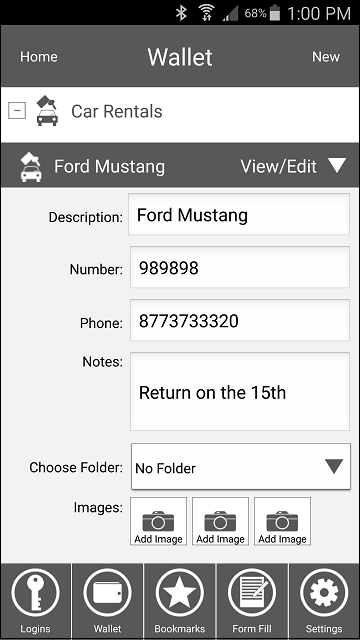Open the Logins key icon
This screenshot has width=360, height=640.
tap(36, 593)
